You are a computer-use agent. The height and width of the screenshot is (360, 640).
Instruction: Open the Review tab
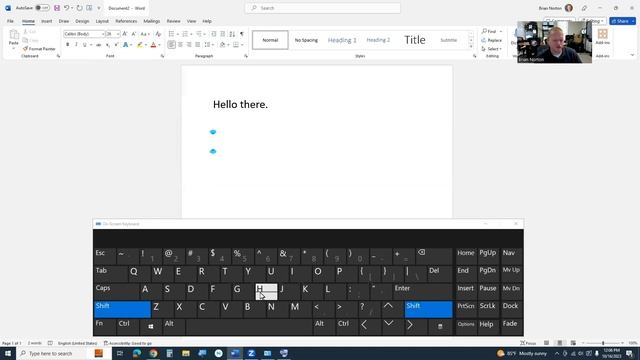(173, 21)
